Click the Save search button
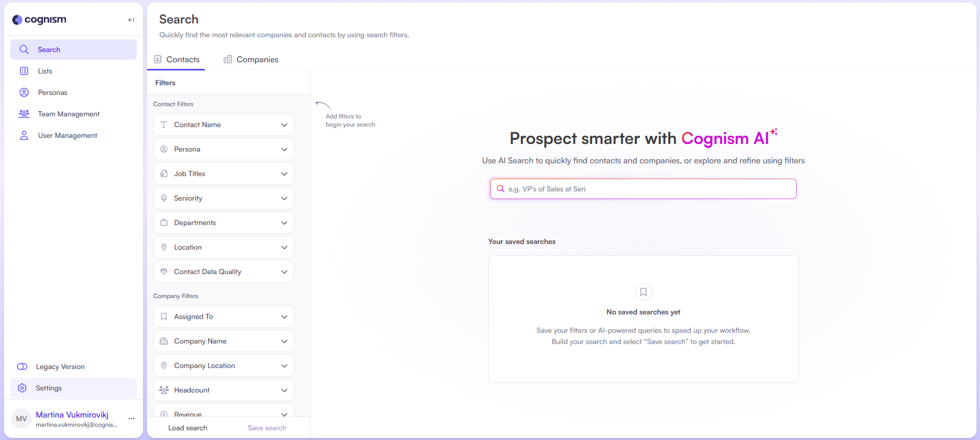The image size is (980, 440). [267, 428]
